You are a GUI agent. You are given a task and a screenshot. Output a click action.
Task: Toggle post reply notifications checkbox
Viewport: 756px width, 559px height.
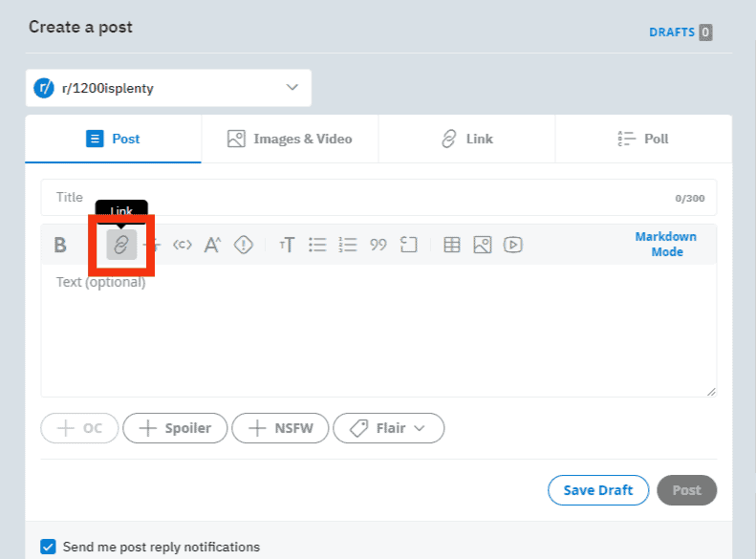pos(48,547)
